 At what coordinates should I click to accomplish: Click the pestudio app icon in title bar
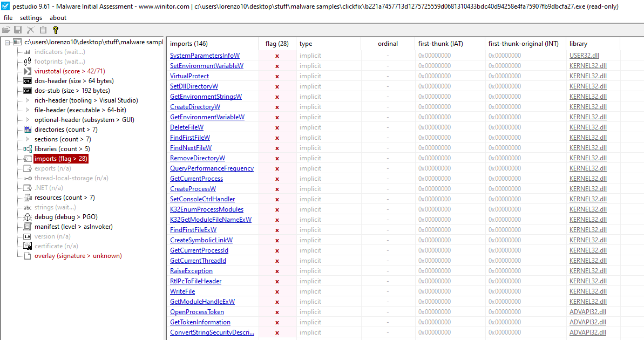coord(5,6)
